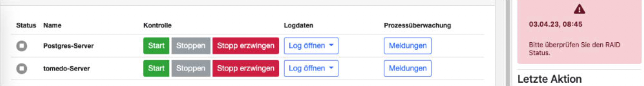The height and width of the screenshot is (86, 644).
Task: Expand Log öffnen dropdown for tomedo-Server
Action: [x=311, y=68]
